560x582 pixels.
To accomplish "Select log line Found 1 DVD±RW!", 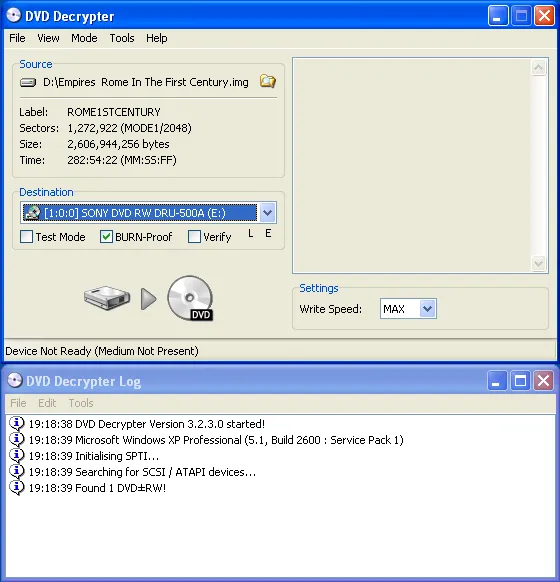I will pyautogui.click(x=97, y=488).
